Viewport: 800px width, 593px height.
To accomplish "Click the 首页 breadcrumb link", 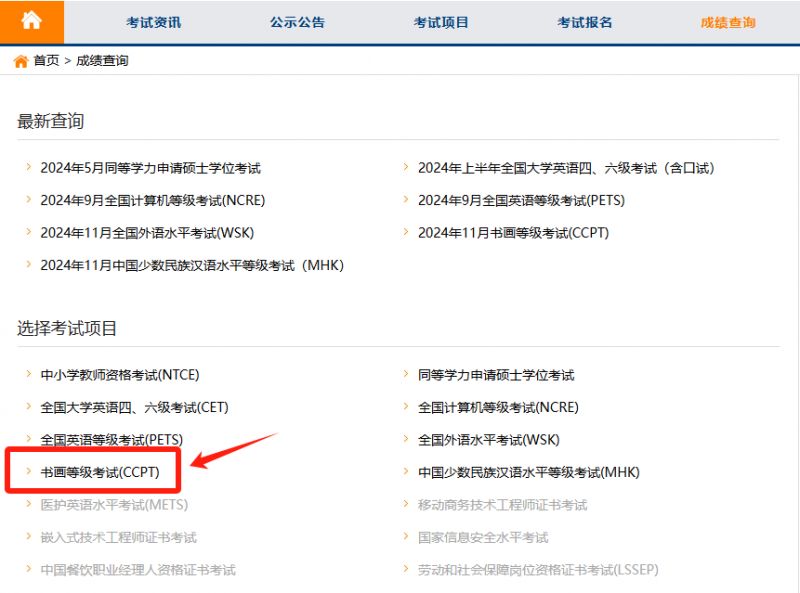I will tap(46, 61).
